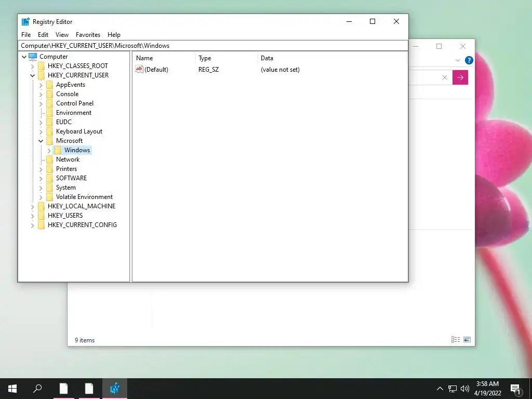Viewport: 532px width, 399px height.
Task: Expand the HKEY_USERS chevron
Action: point(33,216)
